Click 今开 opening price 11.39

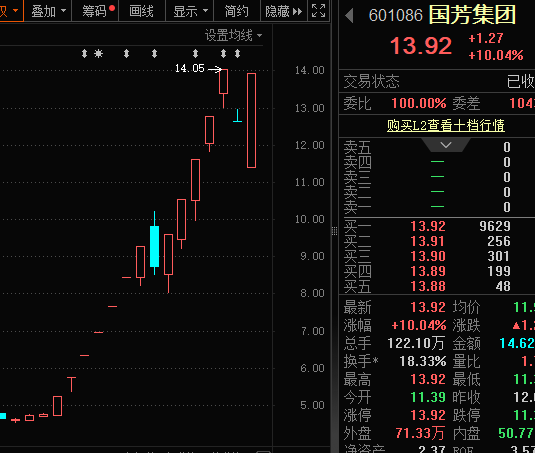pyautogui.click(x=428, y=397)
